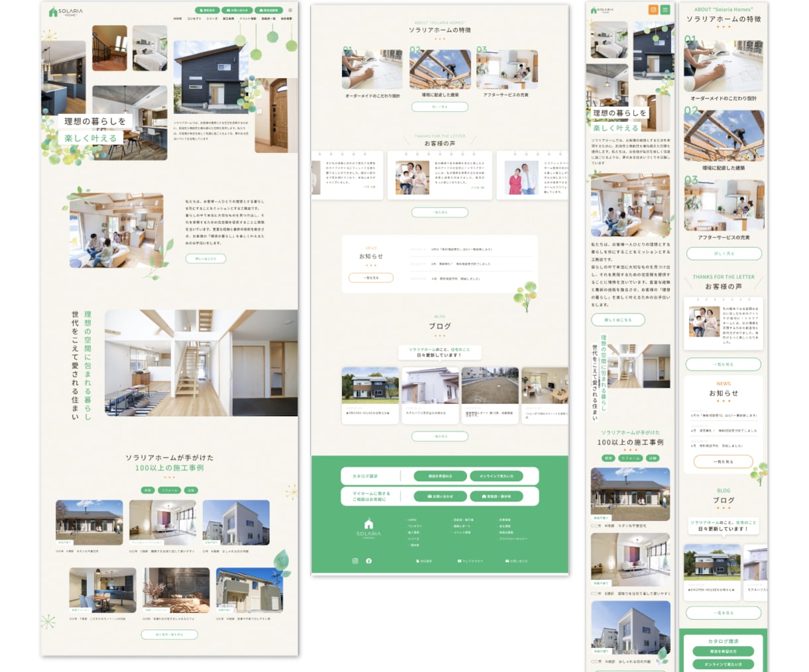Screen dimensions: 809x672
Task: Click the Solaria logo in the mobile header
Action: click(x=602, y=11)
